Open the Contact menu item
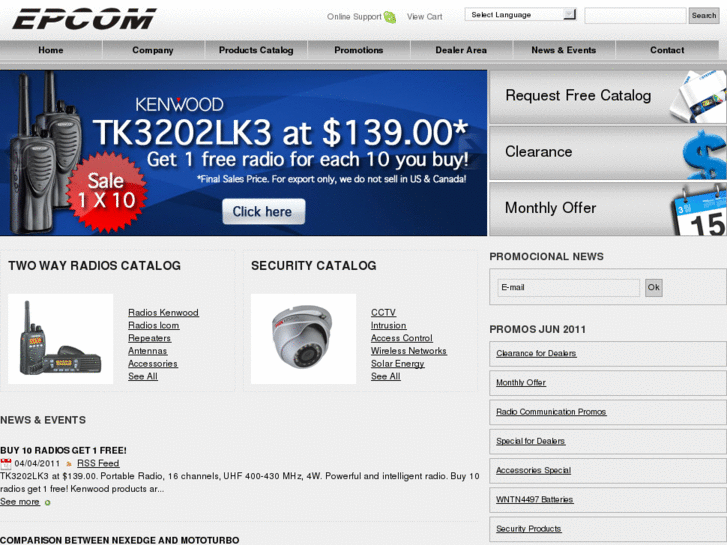 pyautogui.click(x=667, y=50)
